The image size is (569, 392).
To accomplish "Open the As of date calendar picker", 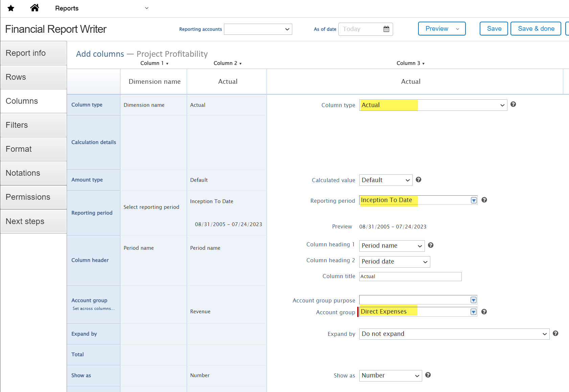I will (386, 29).
